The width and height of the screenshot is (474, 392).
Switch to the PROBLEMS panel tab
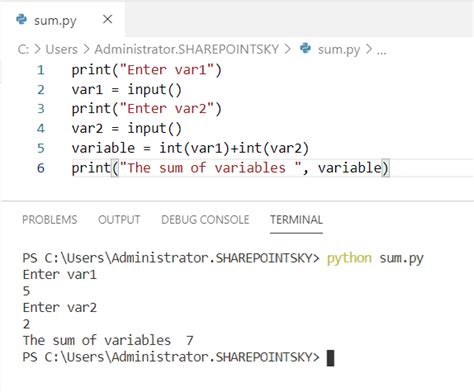coord(50,219)
